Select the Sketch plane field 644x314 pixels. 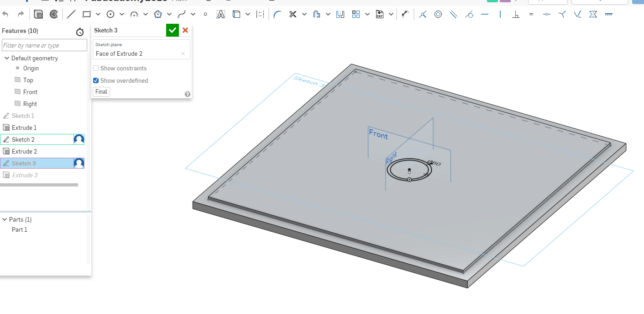point(141,49)
